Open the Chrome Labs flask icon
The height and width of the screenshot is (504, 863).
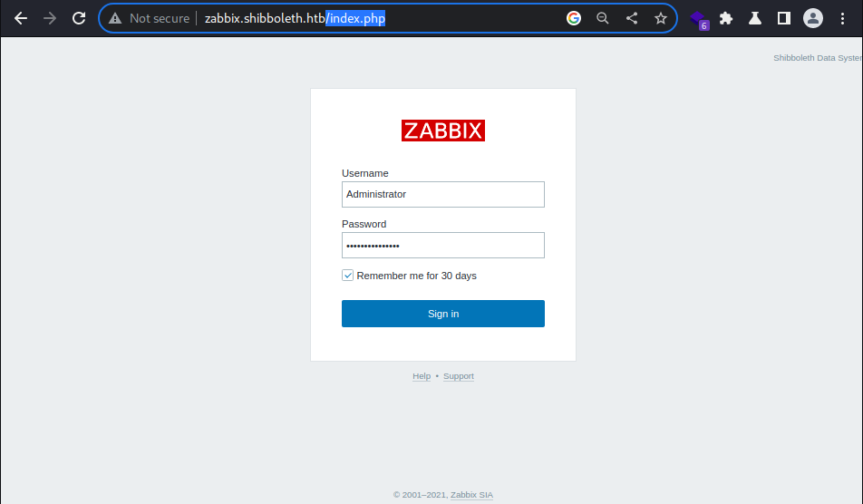[x=755, y=18]
